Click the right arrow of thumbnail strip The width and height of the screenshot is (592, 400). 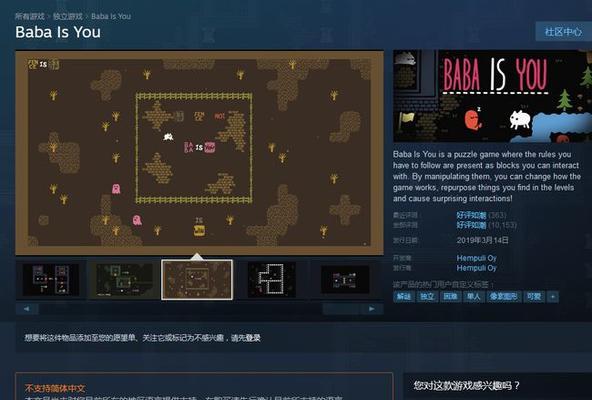372,309
